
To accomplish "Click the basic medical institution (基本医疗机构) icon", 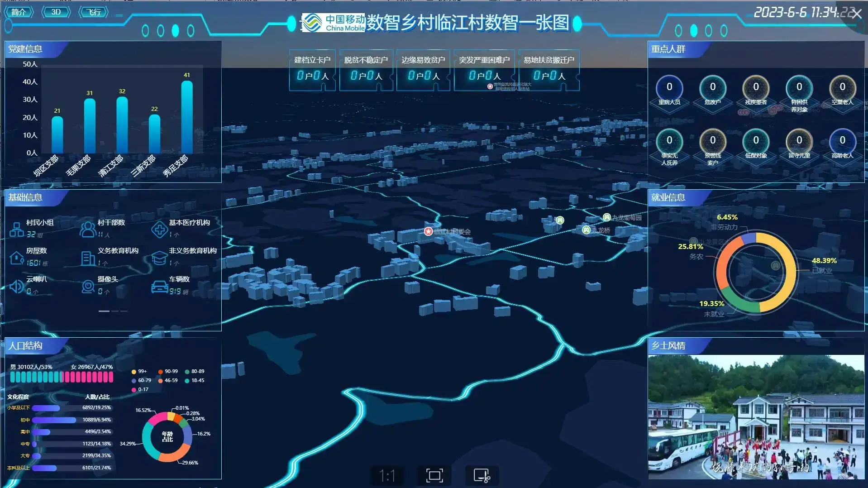I will tap(159, 230).
